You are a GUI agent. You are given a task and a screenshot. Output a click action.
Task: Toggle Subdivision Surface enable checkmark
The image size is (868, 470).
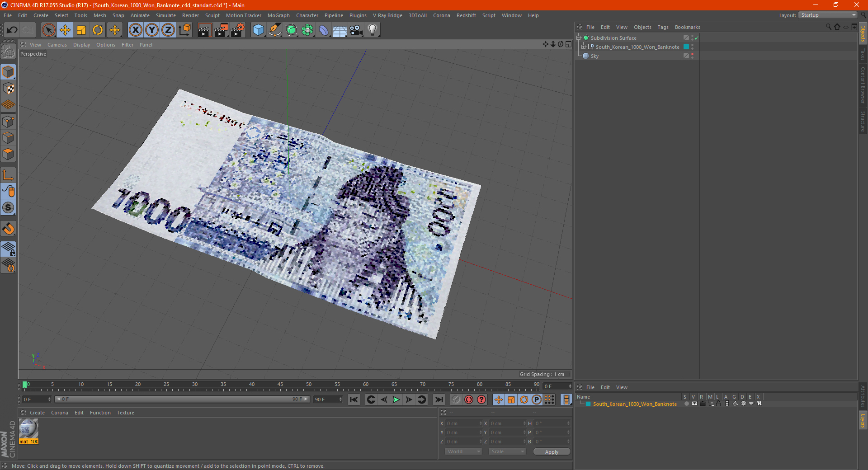point(697,38)
